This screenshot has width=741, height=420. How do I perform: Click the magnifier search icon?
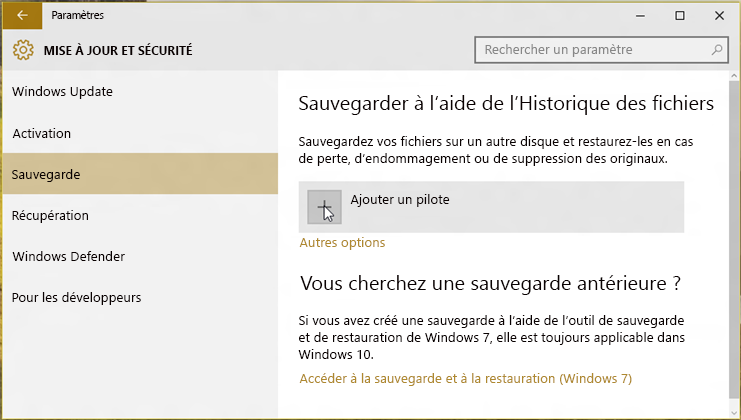click(716, 50)
